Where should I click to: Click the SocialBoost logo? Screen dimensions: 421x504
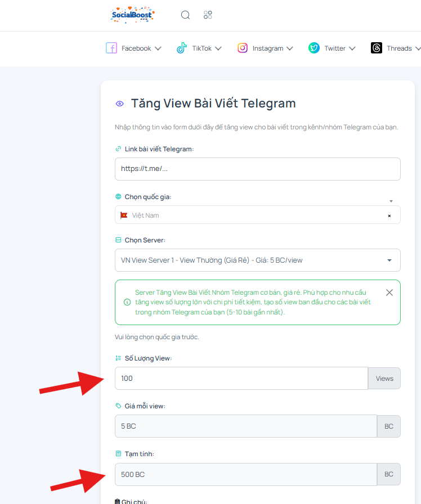click(x=132, y=15)
